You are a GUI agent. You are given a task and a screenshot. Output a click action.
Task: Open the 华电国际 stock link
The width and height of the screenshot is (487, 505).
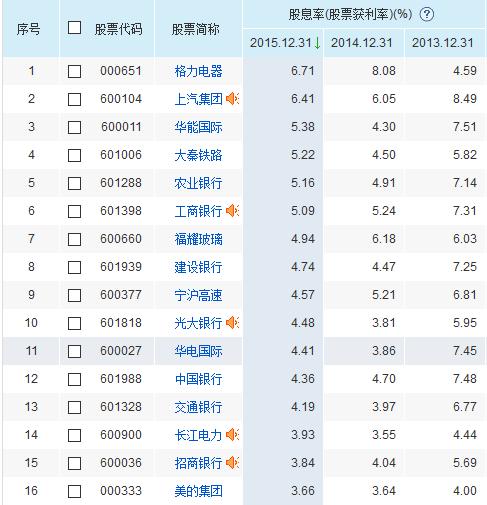pos(198,351)
